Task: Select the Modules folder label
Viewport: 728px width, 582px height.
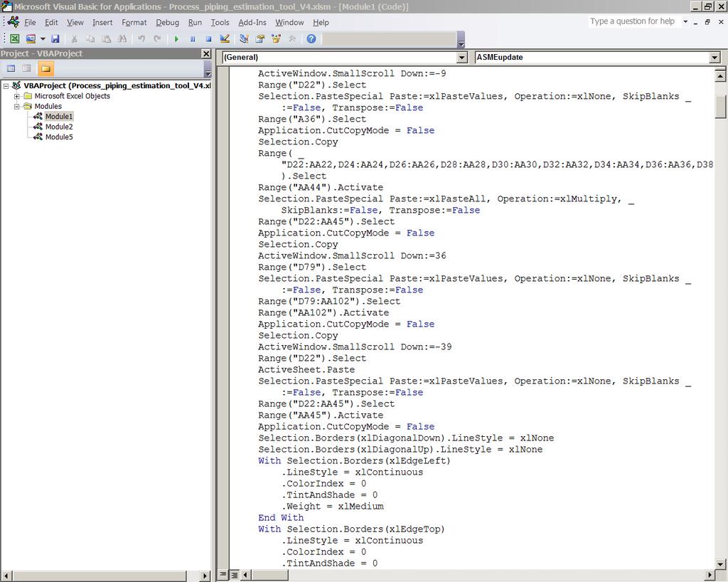Action: coord(48,106)
